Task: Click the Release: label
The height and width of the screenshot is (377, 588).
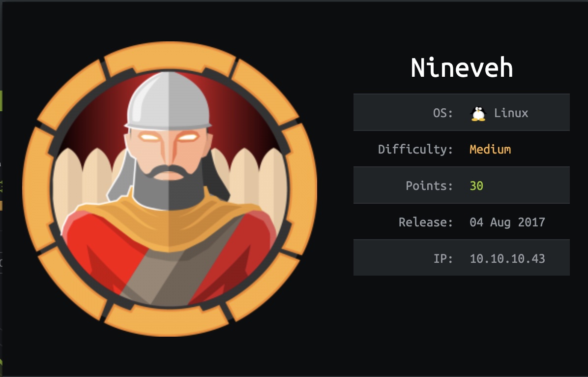Action: (426, 222)
